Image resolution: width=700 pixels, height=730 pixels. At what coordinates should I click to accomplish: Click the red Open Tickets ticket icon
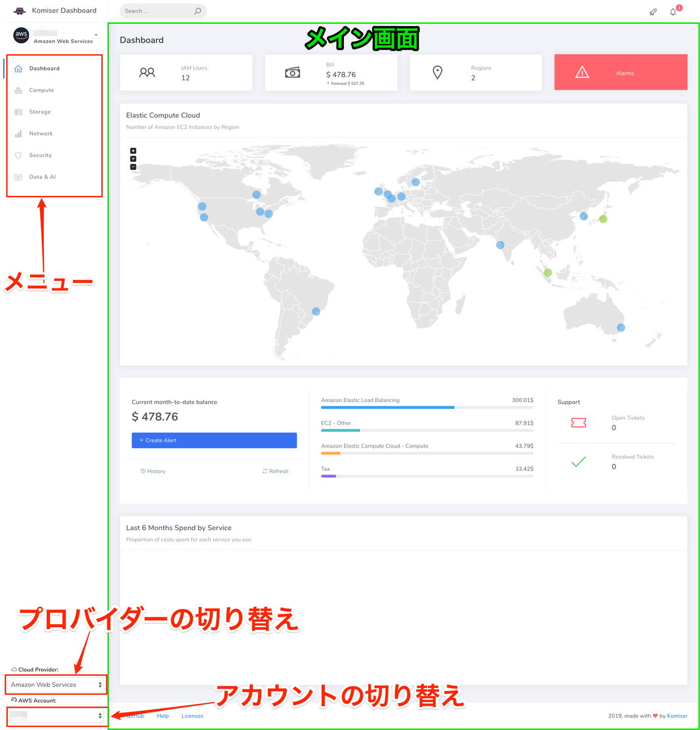click(x=579, y=423)
